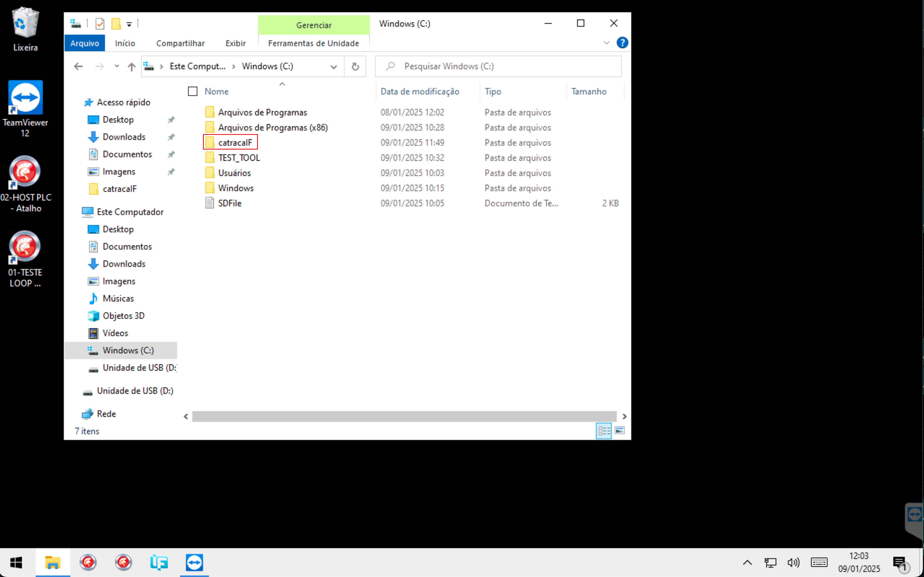Sort by Data de modificação column
This screenshot has height=577, width=924.
click(420, 91)
